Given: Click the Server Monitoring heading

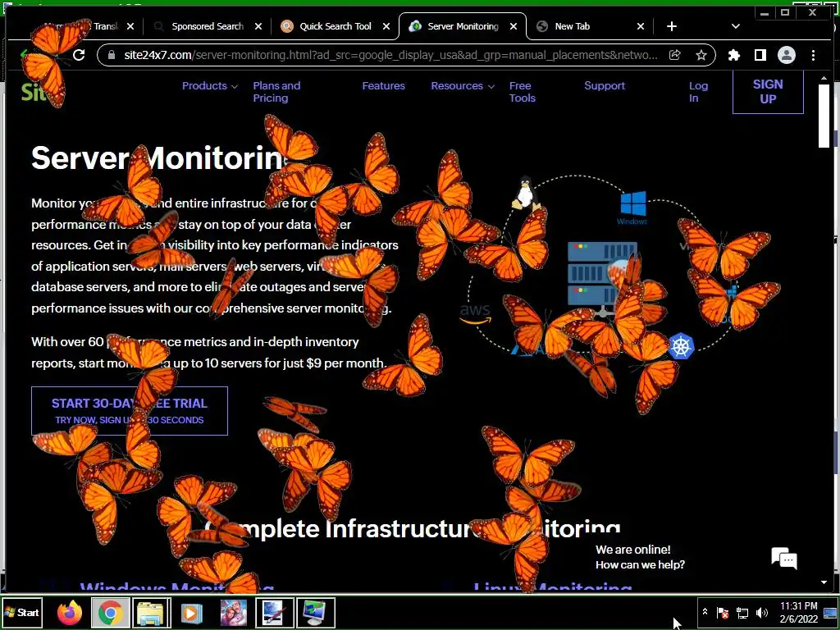Looking at the screenshot, I should pyautogui.click(x=158, y=158).
